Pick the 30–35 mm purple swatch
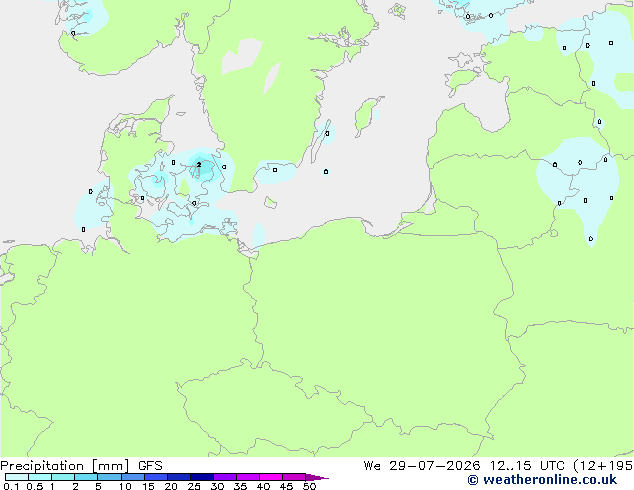634x490 pixels. (x=225, y=477)
